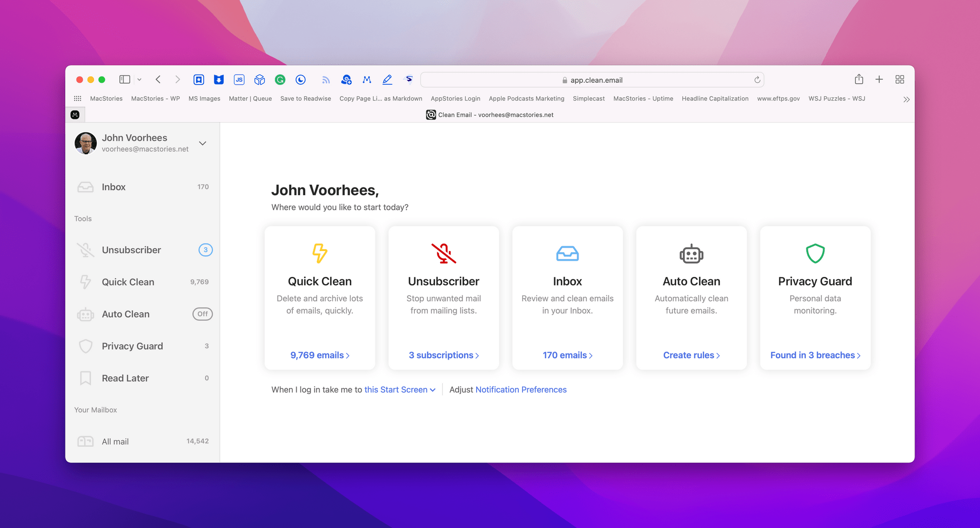Click the Adjust Notification Preferences link
This screenshot has height=528, width=980.
(x=520, y=389)
